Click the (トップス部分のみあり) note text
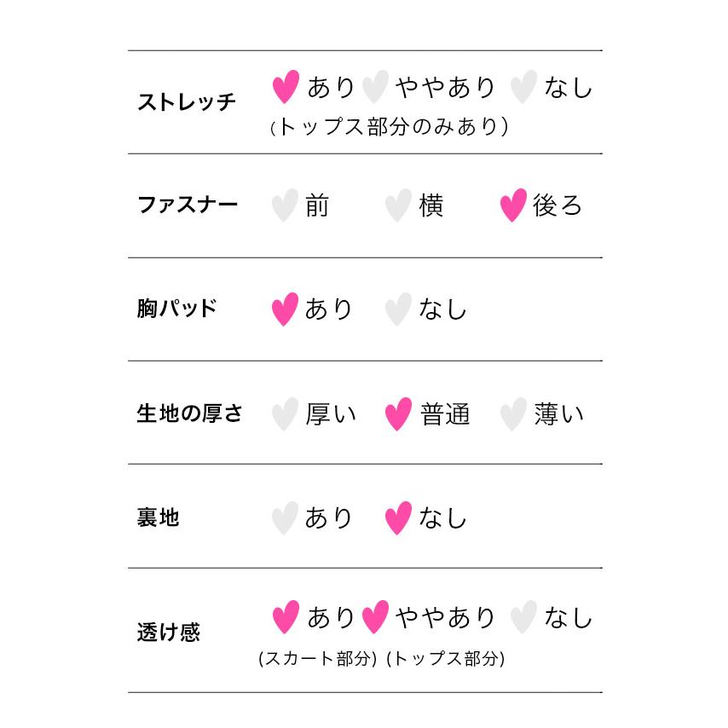 coord(389,127)
